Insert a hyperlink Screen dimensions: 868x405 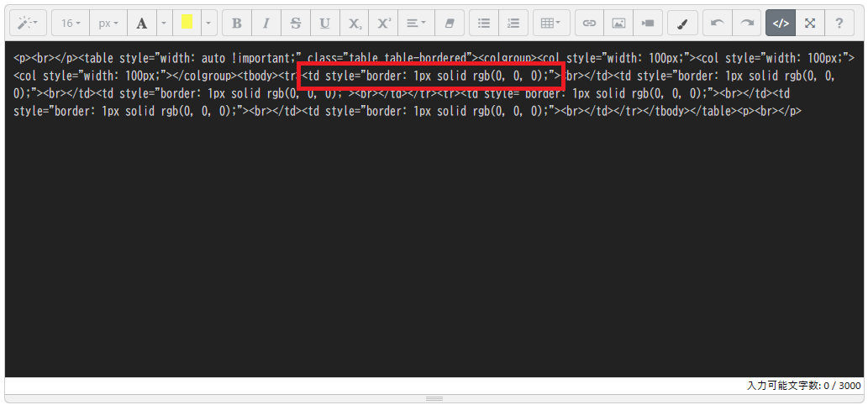point(589,23)
